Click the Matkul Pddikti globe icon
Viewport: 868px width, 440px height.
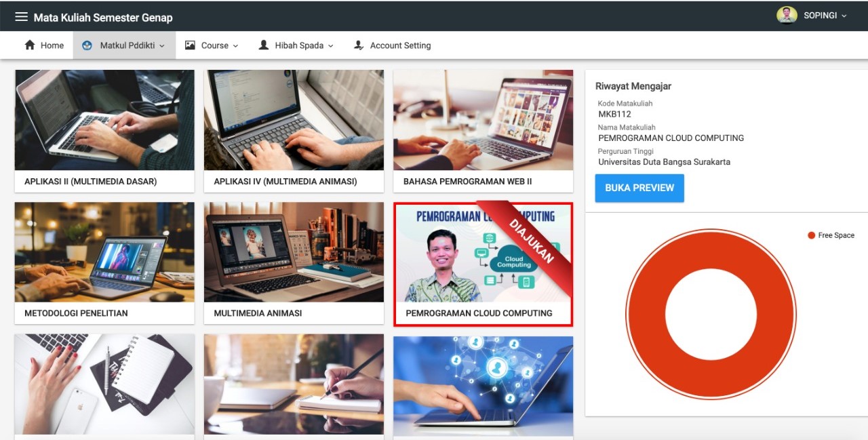point(87,45)
